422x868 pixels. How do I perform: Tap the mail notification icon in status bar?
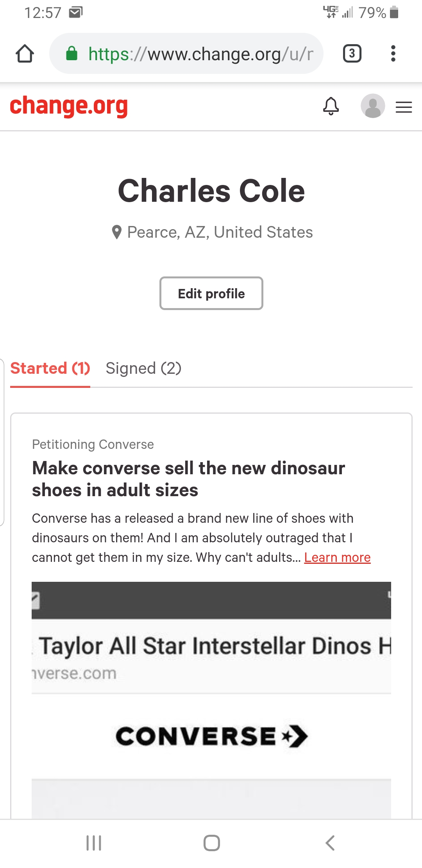[75, 13]
